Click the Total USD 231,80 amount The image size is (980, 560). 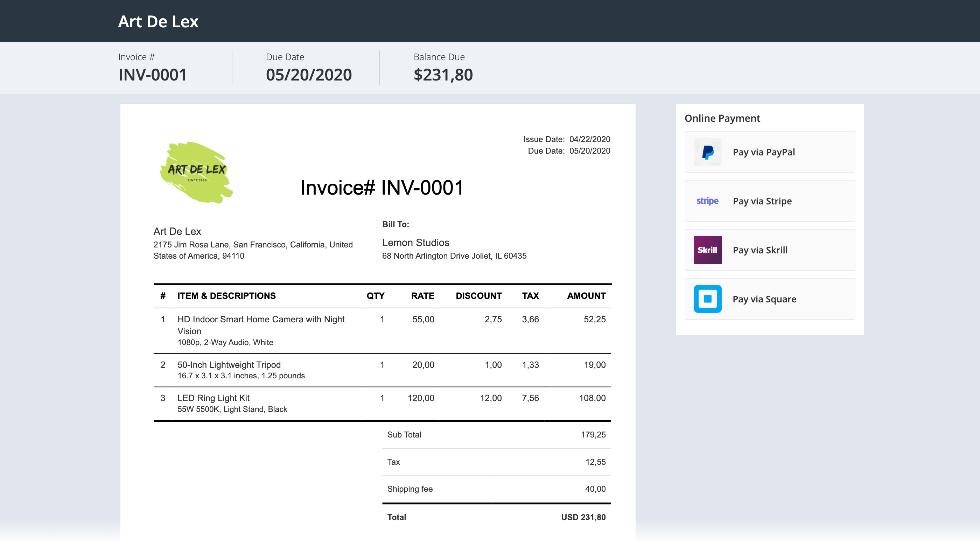pos(583,517)
